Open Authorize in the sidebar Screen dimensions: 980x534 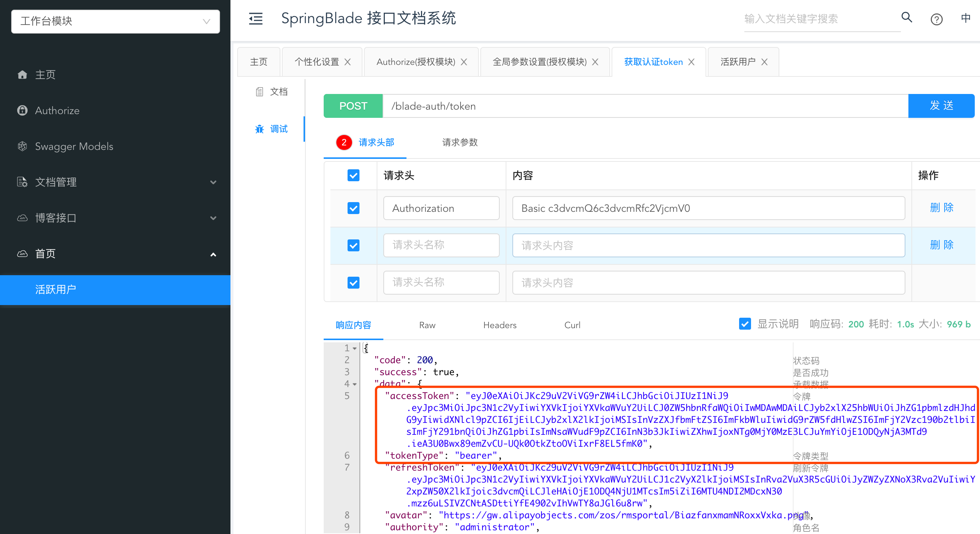[115, 110]
